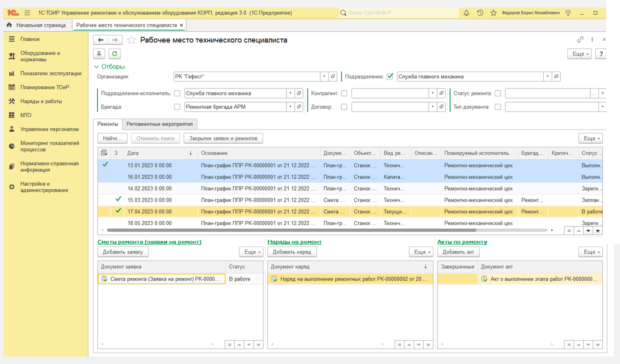The image size is (620, 364).
Task: Click Закрытие заявок и ремонтов button
Action: pyautogui.click(x=223, y=138)
